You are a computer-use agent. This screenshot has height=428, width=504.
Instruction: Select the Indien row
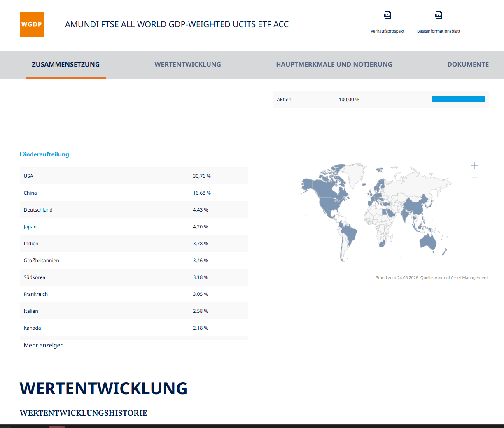pos(134,244)
